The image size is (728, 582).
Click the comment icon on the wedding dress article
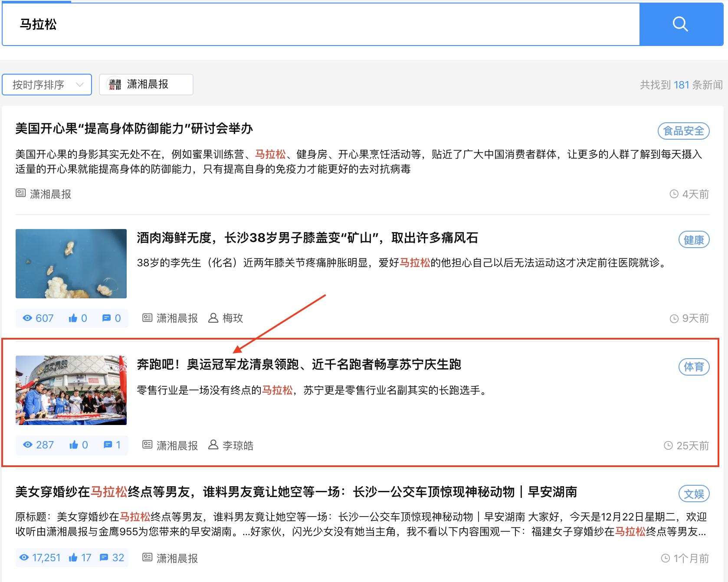tap(104, 558)
